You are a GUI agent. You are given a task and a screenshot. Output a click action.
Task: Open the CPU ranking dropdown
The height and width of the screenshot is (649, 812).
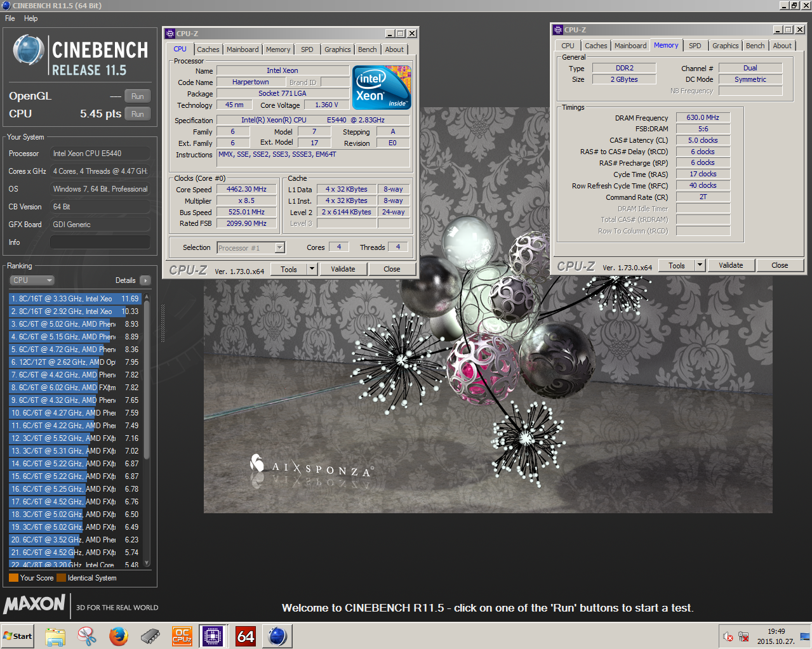click(32, 280)
